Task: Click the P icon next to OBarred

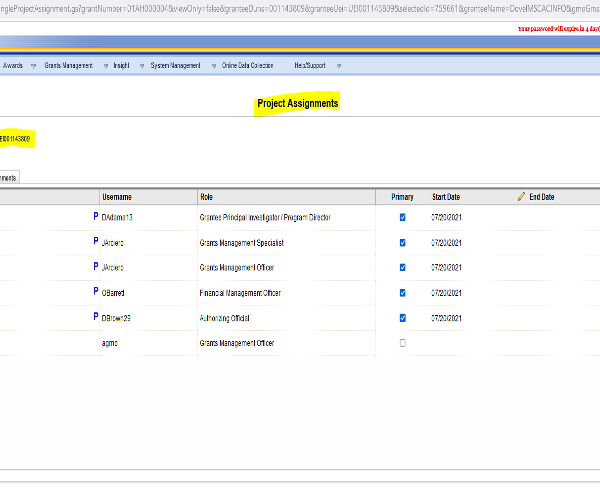Action: tap(96, 292)
